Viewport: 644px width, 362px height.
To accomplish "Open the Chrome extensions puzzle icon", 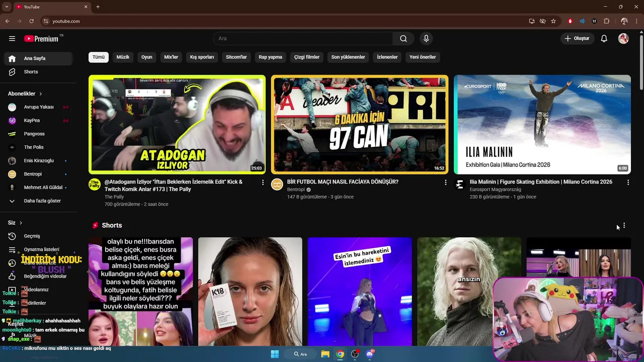I will [x=606, y=21].
